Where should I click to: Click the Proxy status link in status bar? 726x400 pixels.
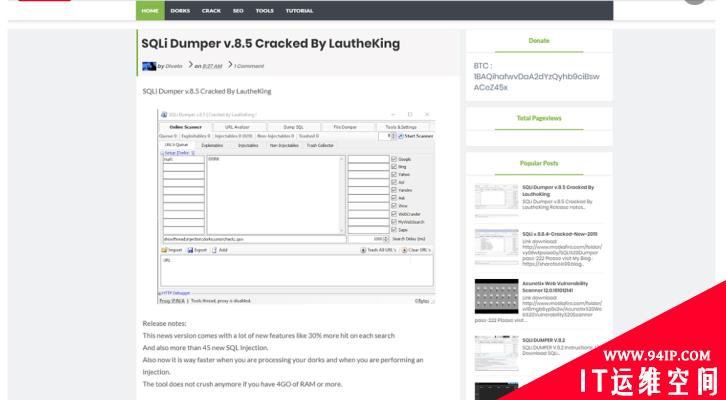[172, 301]
